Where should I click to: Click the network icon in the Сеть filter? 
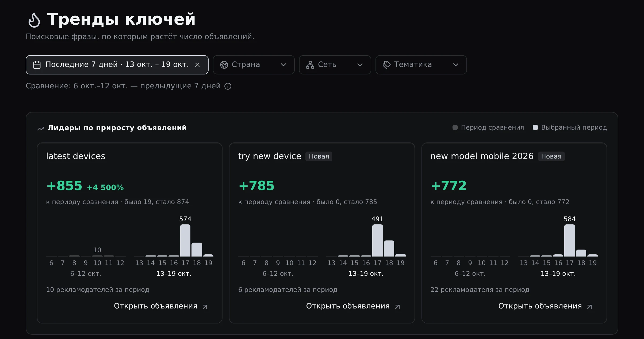tap(310, 65)
